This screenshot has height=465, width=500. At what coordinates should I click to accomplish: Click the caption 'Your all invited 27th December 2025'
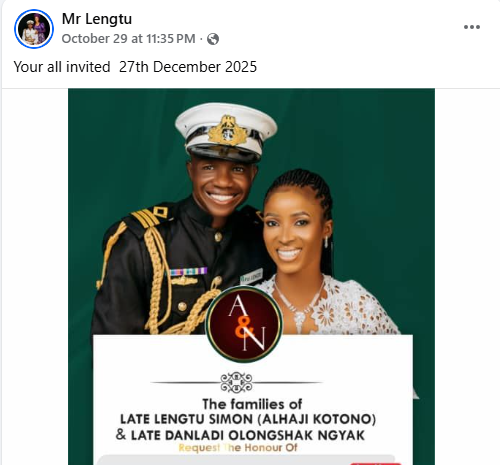(x=135, y=67)
